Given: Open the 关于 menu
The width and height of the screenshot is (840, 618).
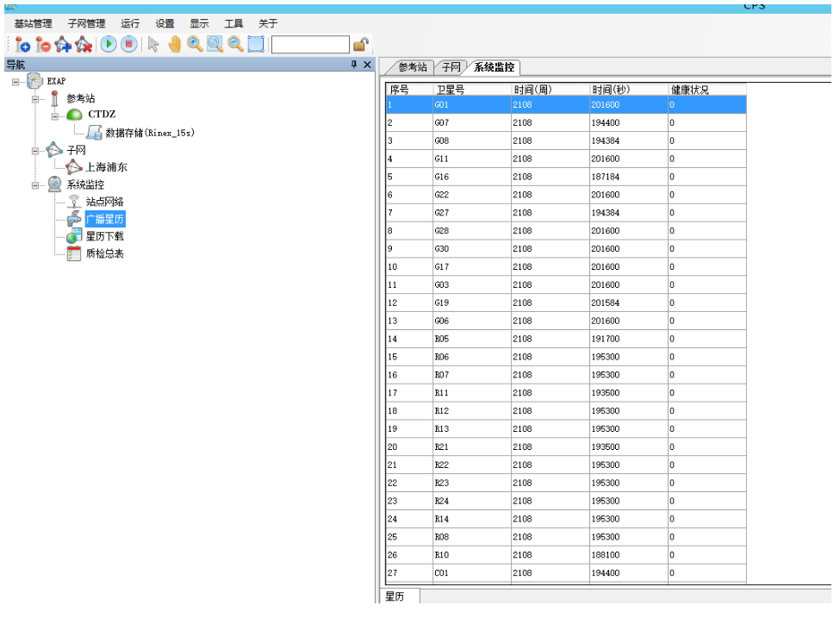Looking at the screenshot, I should [269, 23].
